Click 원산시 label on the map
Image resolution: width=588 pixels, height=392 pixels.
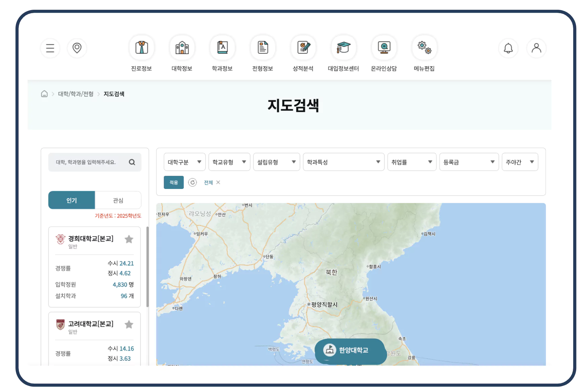pos(371,299)
